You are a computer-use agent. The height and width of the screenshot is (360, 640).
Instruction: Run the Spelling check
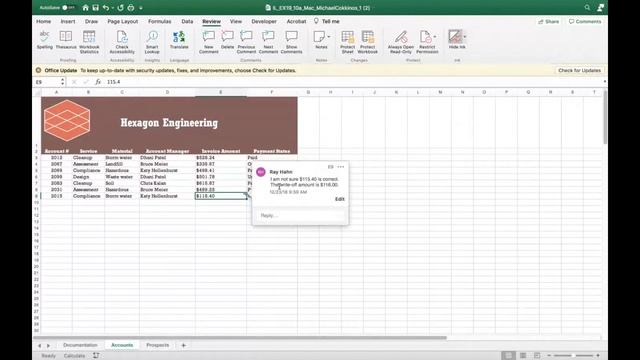[x=44, y=40]
